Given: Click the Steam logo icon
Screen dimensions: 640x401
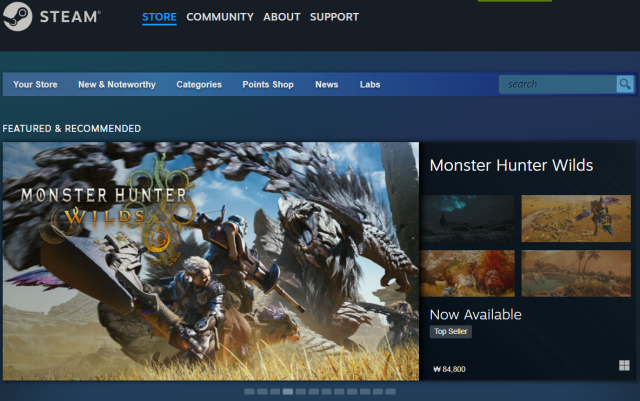Looking at the screenshot, I should click(x=17, y=16).
